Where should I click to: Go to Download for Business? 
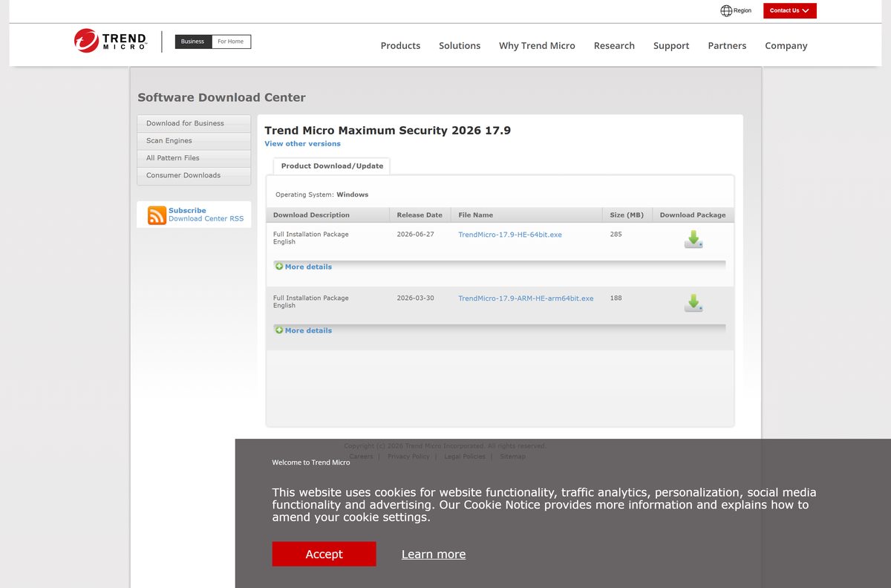(194, 123)
